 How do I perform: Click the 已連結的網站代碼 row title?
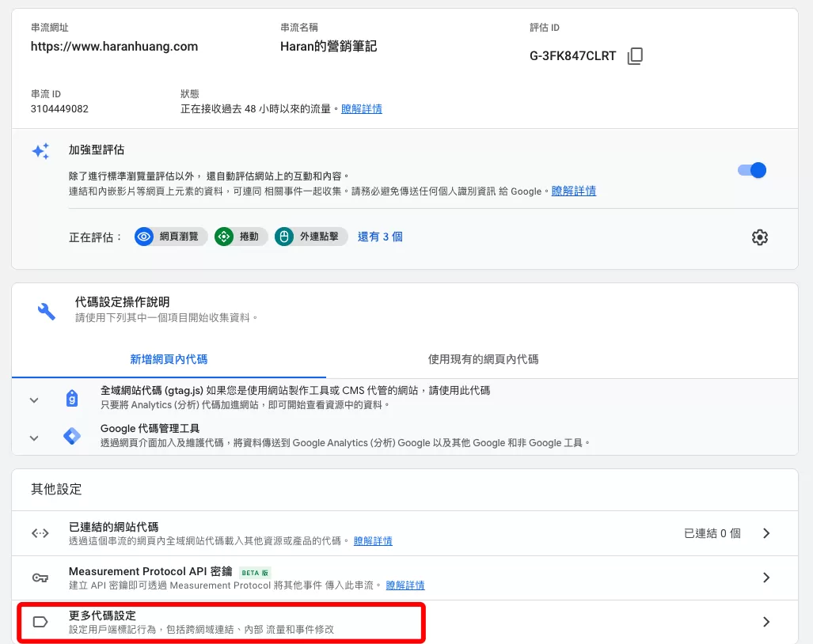pos(113,527)
